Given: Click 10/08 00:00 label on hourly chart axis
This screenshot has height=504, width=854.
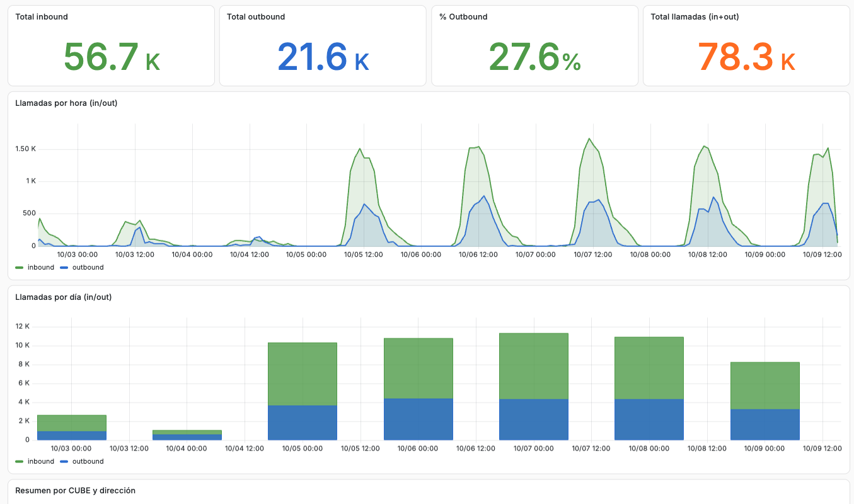Looking at the screenshot, I should point(650,255).
